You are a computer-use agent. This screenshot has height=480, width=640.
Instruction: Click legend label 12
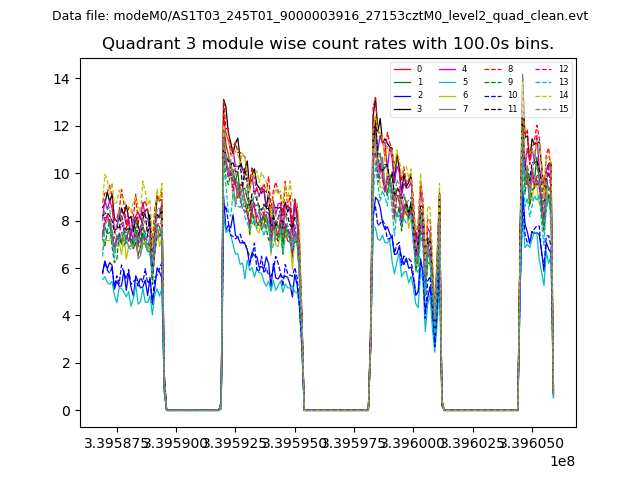click(563, 69)
